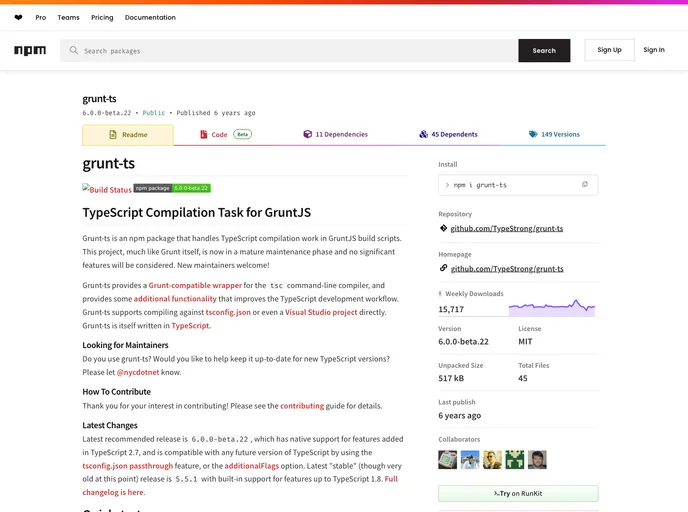Open the last collaborator avatar
This screenshot has height=512, width=688.
point(537,460)
